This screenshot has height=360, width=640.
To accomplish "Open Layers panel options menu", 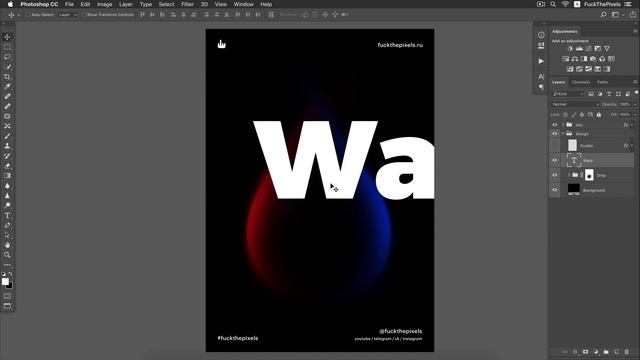I will (x=635, y=82).
